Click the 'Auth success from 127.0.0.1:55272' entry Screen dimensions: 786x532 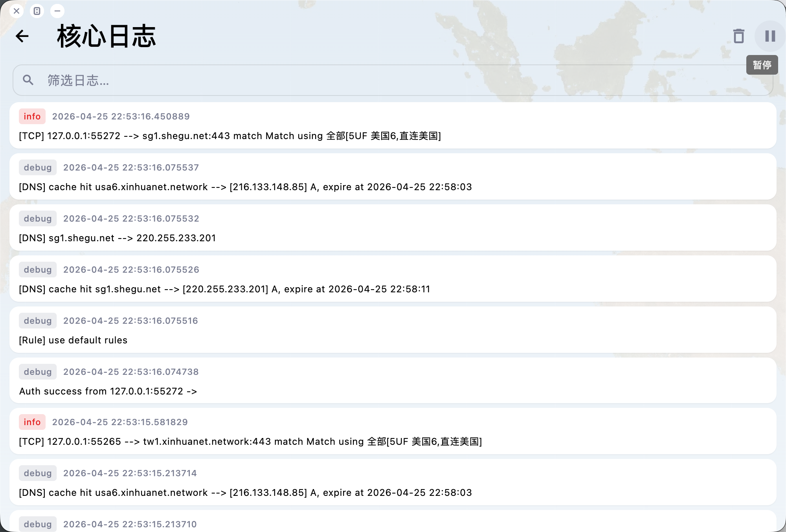pyautogui.click(x=108, y=391)
